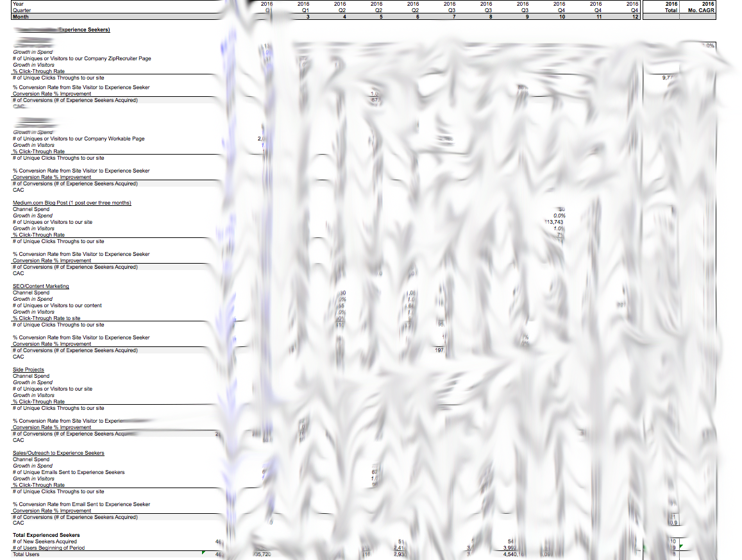Click the '113,743' value cell

point(554,222)
